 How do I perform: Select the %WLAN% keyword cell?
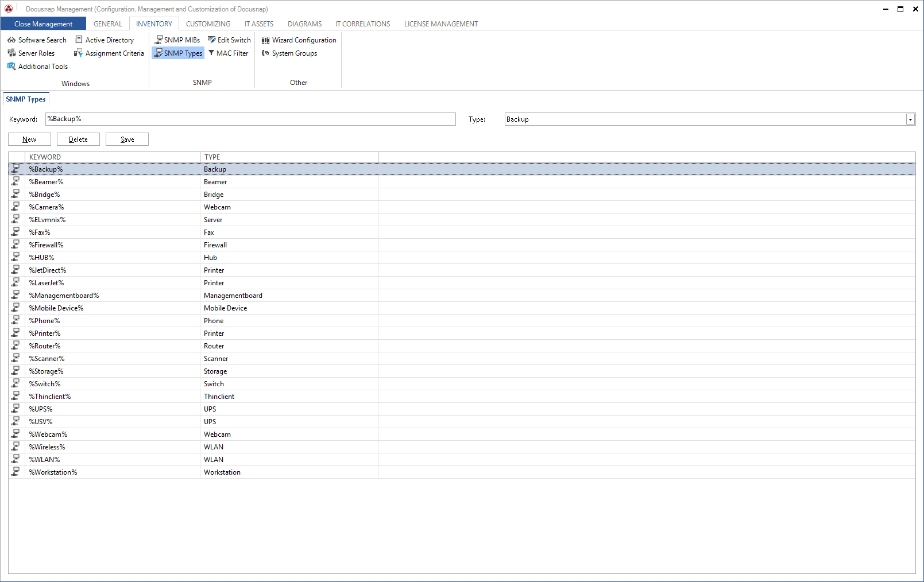(x=113, y=459)
